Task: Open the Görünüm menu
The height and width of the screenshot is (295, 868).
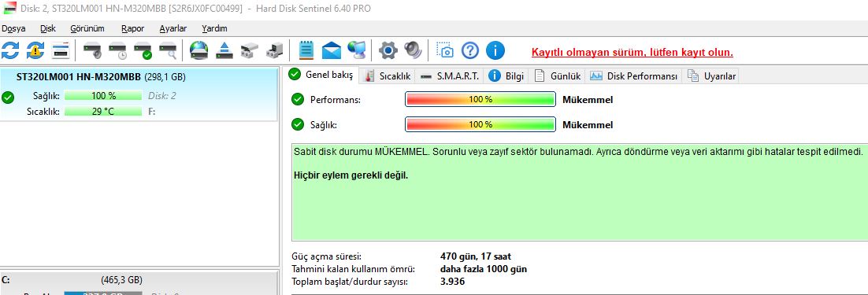Action: pyautogui.click(x=87, y=29)
